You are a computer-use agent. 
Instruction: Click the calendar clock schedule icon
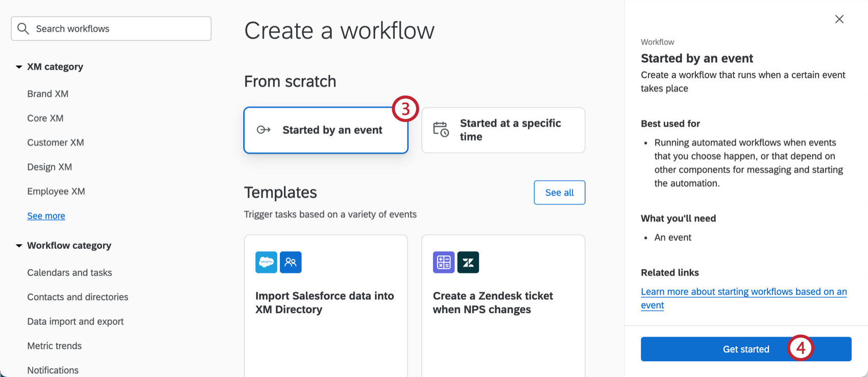[x=441, y=130]
